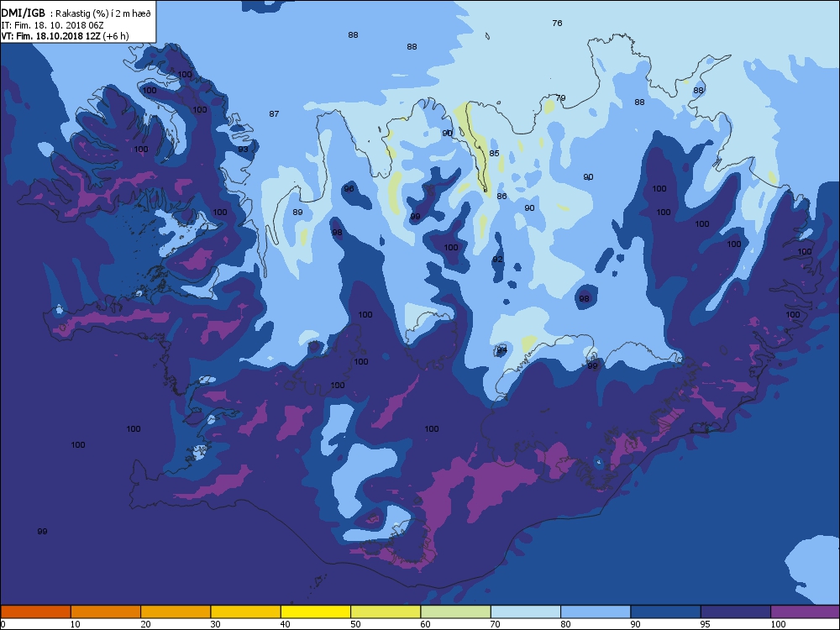Click the pale yellow 50–60 legend swatch
Screen dimensions: 840x630
tap(386, 612)
